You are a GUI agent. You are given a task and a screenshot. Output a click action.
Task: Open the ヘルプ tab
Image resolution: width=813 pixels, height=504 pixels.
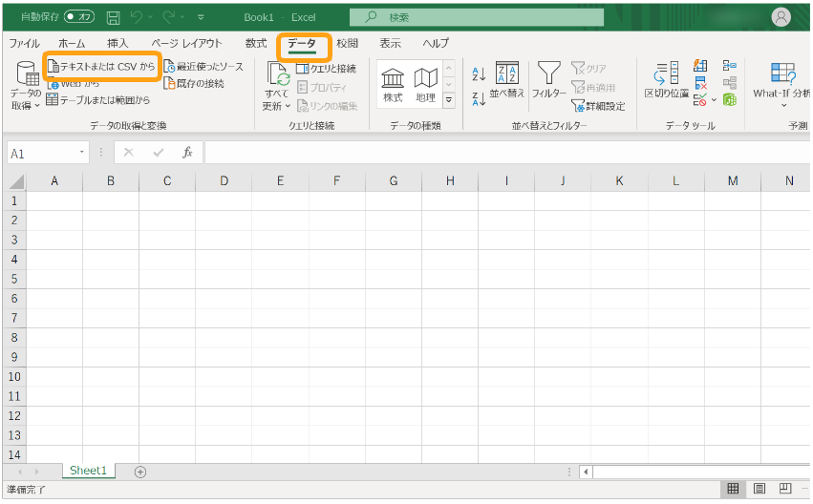point(436,44)
